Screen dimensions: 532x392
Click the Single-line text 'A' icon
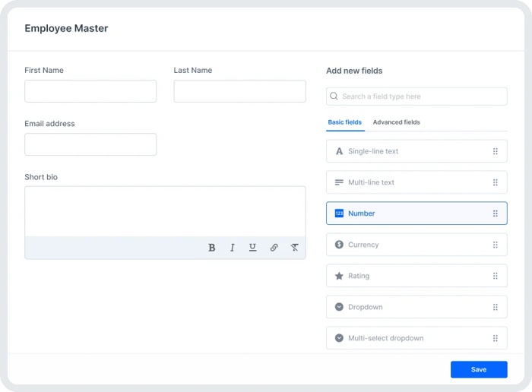click(339, 151)
